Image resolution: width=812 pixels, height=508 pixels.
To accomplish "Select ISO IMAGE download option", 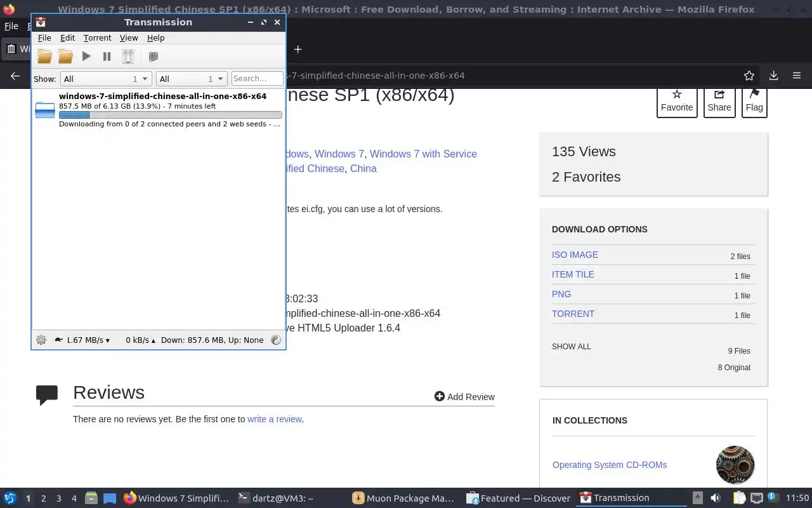I will [x=575, y=255].
